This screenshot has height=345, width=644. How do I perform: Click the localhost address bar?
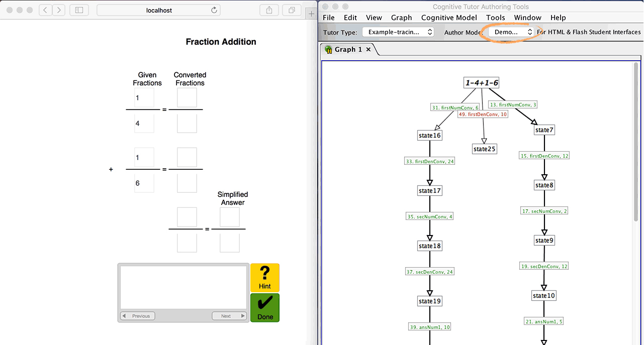[158, 10]
